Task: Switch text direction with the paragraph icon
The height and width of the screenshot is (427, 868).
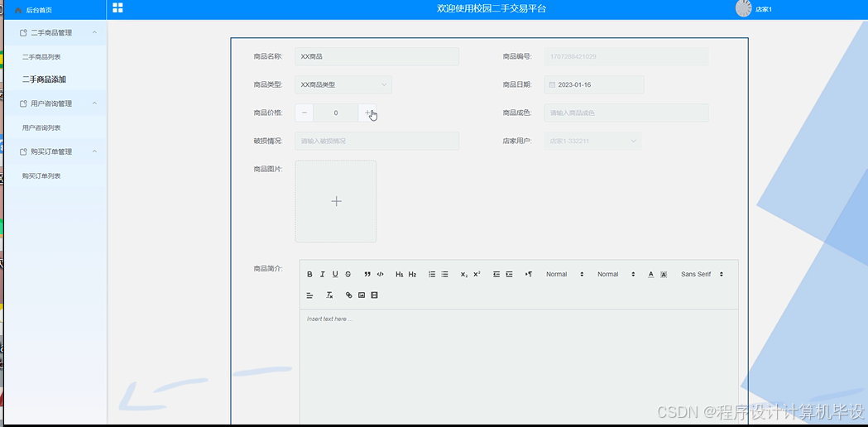Action: pyautogui.click(x=529, y=274)
